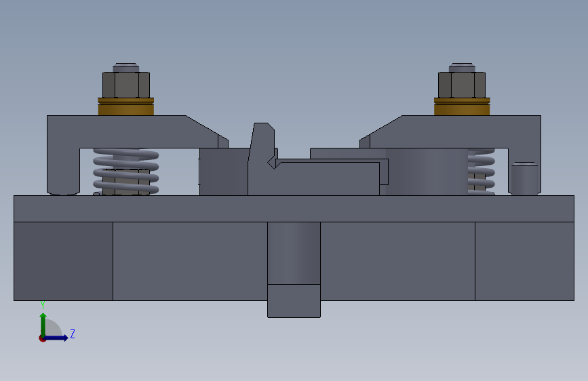Select the lower right end block face
The image size is (588, 381).
[525, 262]
